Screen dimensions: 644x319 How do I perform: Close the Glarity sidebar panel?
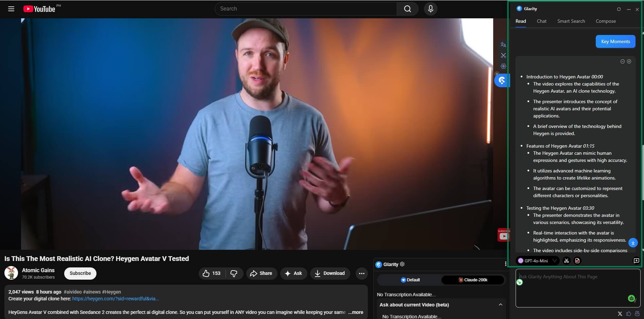(x=637, y=9)
